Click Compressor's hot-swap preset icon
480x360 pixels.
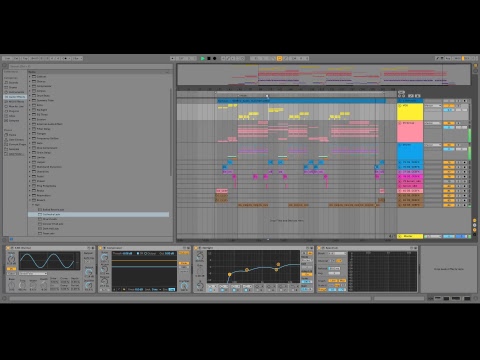coord(184,248)
